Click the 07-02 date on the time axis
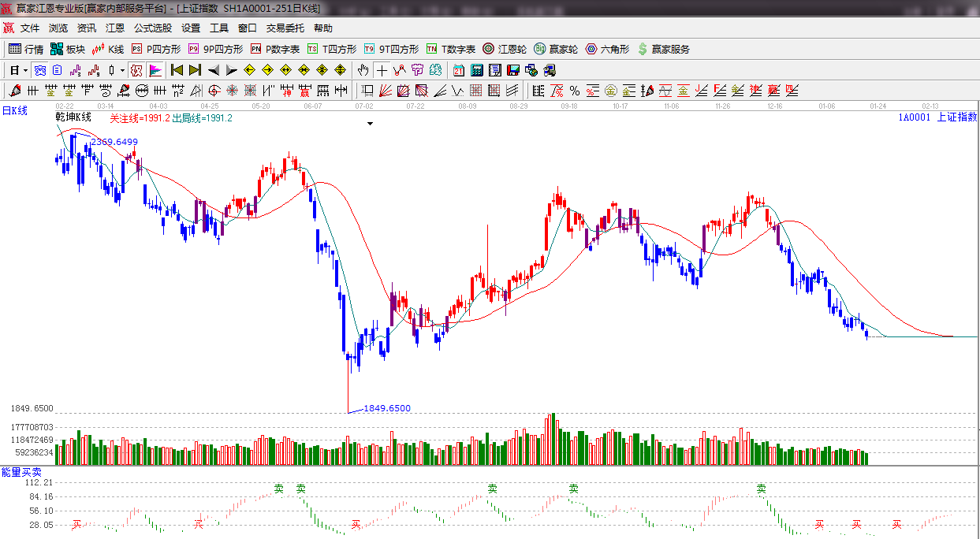 (364, 106)
